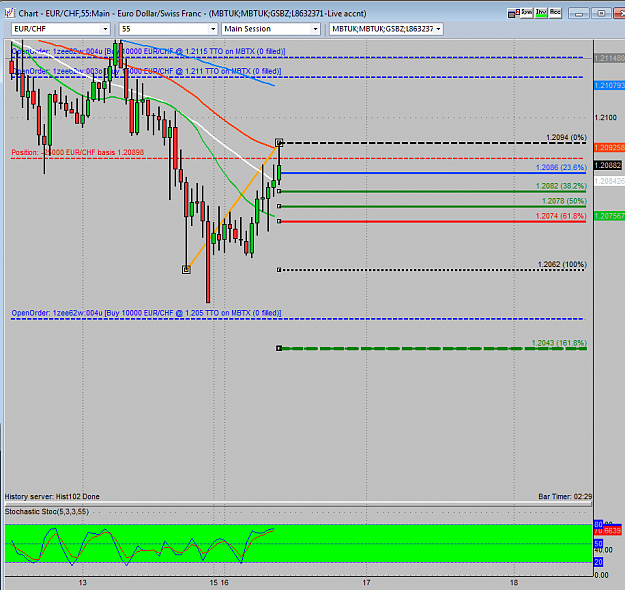Click the 1.2043 (161.8%) Fibonacci label
Screen dimensions: 625x590
[559, 343]
